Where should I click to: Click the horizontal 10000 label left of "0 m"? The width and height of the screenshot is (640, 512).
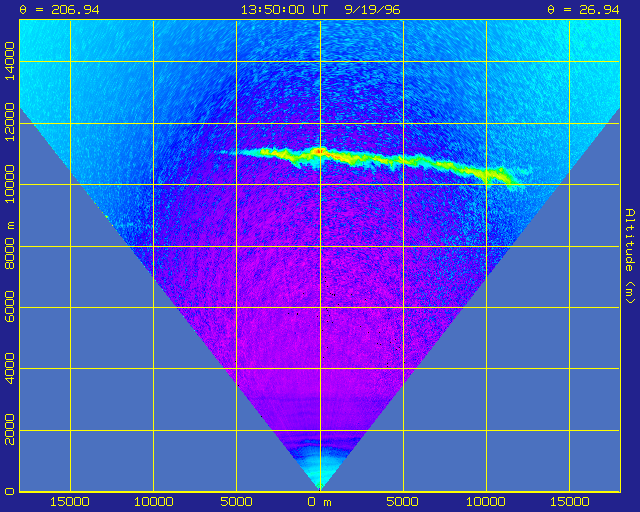pos(154,502)
